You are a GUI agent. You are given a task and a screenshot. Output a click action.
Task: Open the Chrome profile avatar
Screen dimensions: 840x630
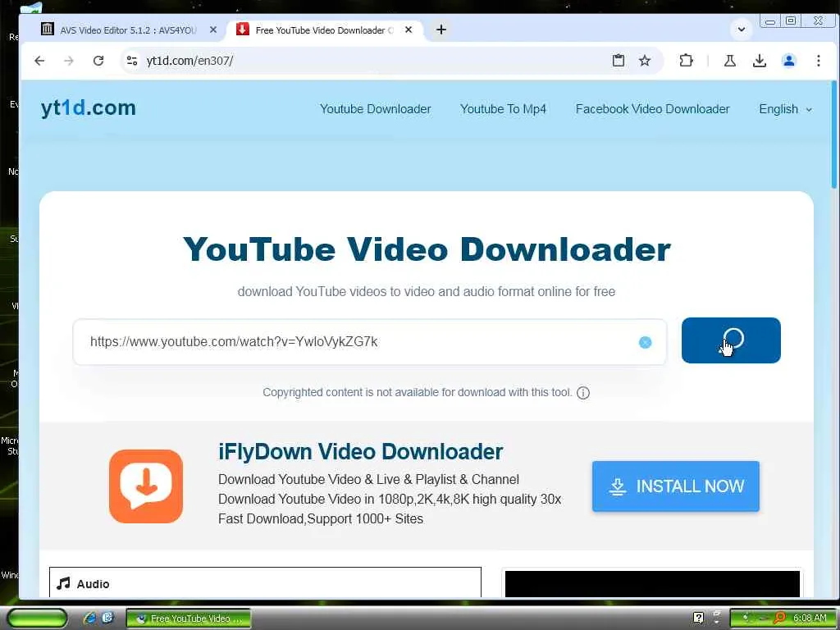pos(788,61)
